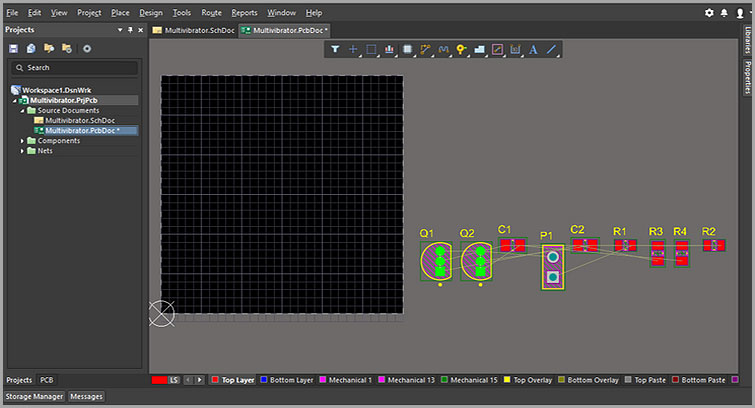
Task: Click the place component chip icon
Action: coord(407,49)
